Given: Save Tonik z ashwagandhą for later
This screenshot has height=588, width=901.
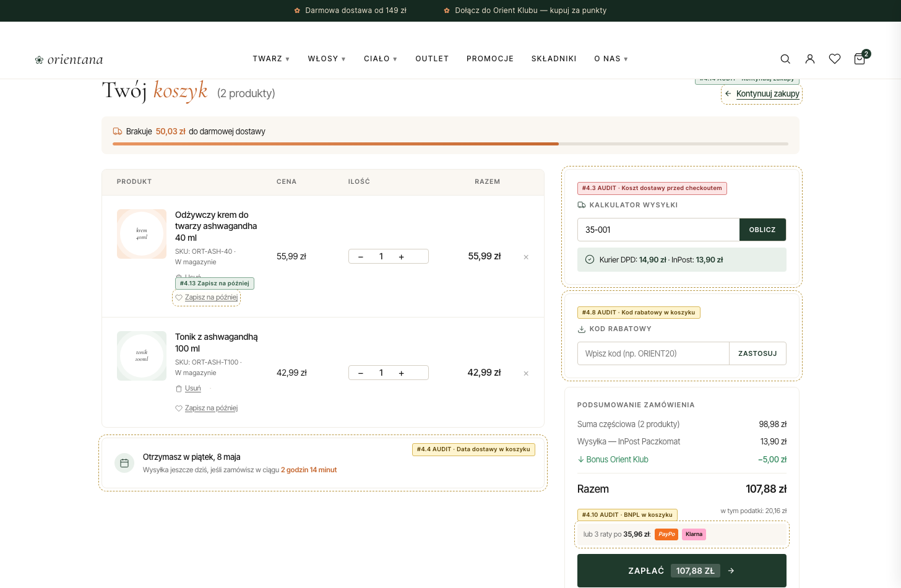Looking at the screenshot, I should 206,409.
